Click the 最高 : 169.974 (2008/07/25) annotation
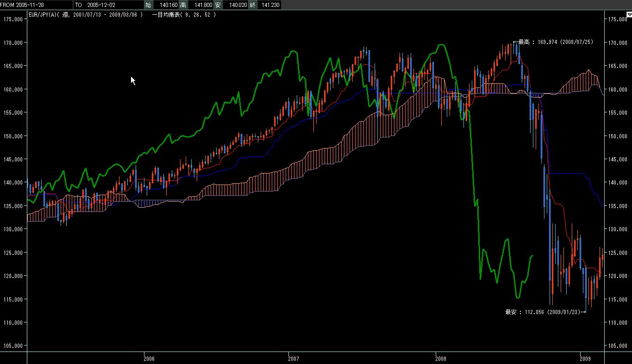632x364 pixels. tap(553, 42)
